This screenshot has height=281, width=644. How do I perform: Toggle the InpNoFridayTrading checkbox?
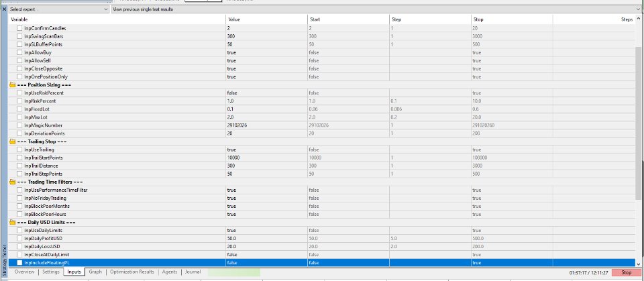(x=19, y=198)
